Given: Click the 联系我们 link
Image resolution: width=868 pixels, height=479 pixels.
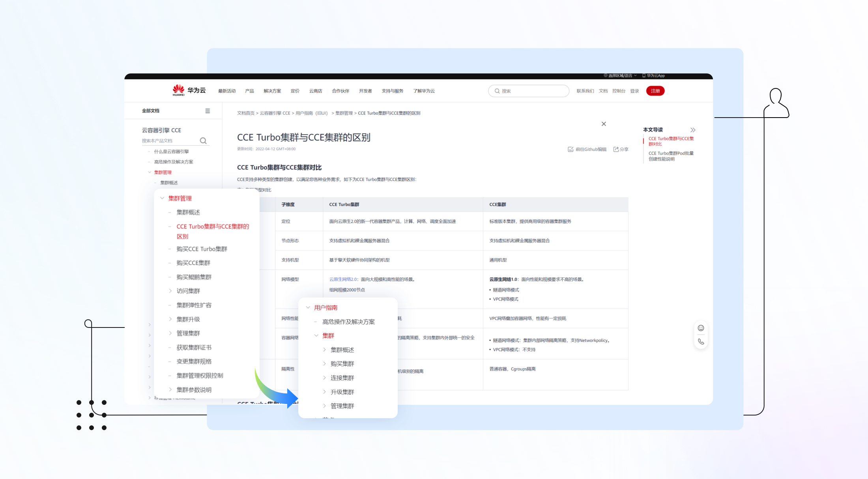Looking at the screenshot, I should point(585,91).
